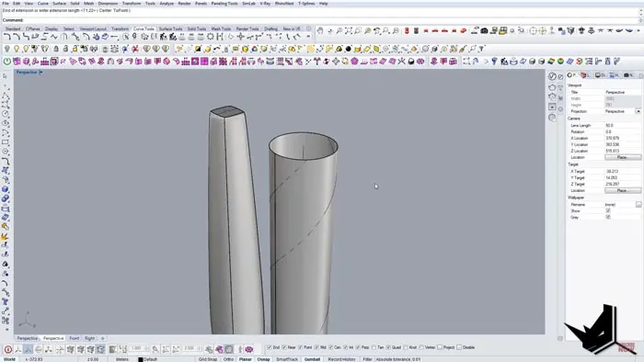
Task: Check the Disable osnap checkbox
Action: [459, 347]
